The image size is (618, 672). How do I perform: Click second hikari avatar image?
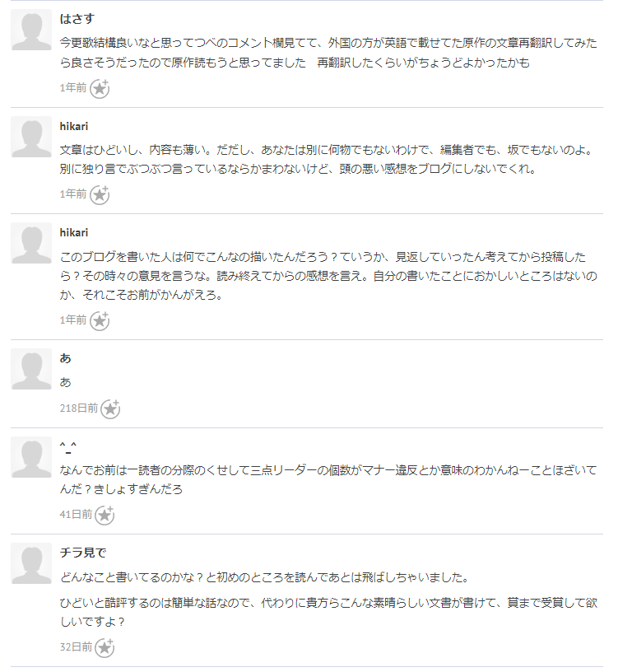[x=31, y=243]
